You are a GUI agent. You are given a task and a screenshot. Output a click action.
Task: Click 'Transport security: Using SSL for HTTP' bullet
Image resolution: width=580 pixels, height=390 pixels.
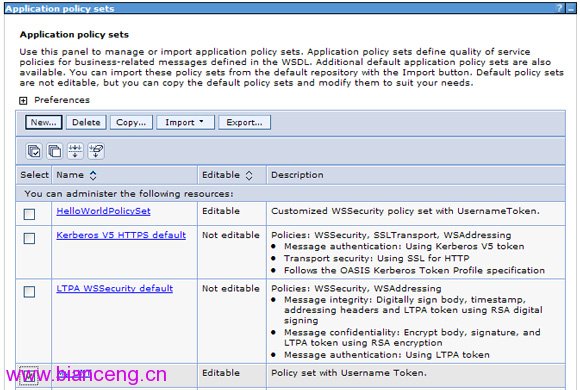tap(377, 258)
